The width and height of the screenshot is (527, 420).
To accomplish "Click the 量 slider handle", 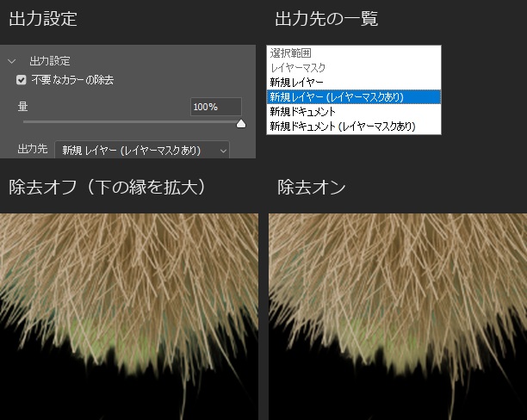I will pyautogui.click(x=241, y=124).
